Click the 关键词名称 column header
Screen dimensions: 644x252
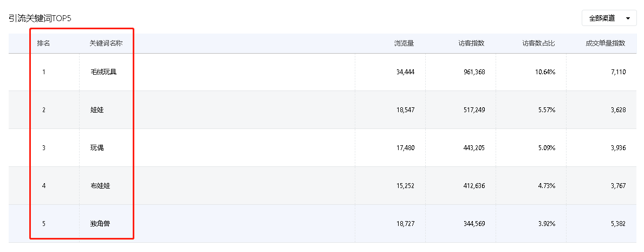106,43
